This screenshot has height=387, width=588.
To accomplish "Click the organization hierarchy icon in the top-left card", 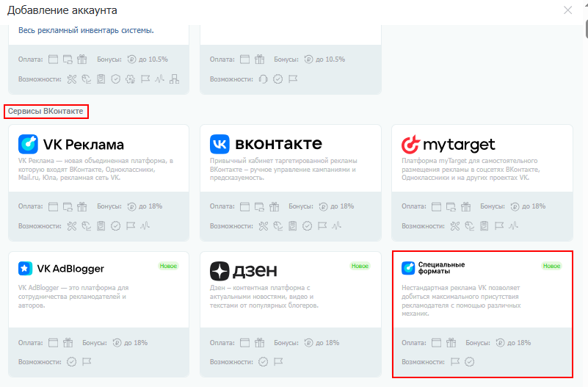I will (x=174, y=79).
